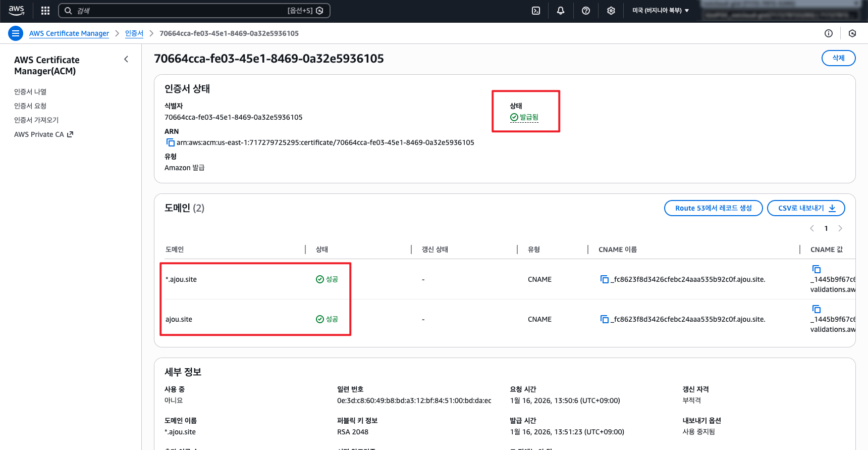Copy CNAME value in the second ajou.site row
The image size is (868, 450).
coord(816,309)
